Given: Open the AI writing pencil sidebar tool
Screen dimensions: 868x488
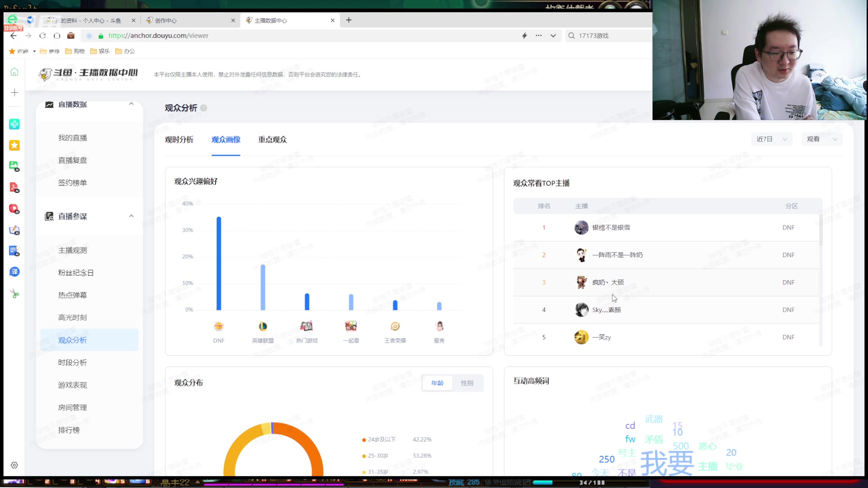Looking at the screenshot, I should tap(14, 230).
